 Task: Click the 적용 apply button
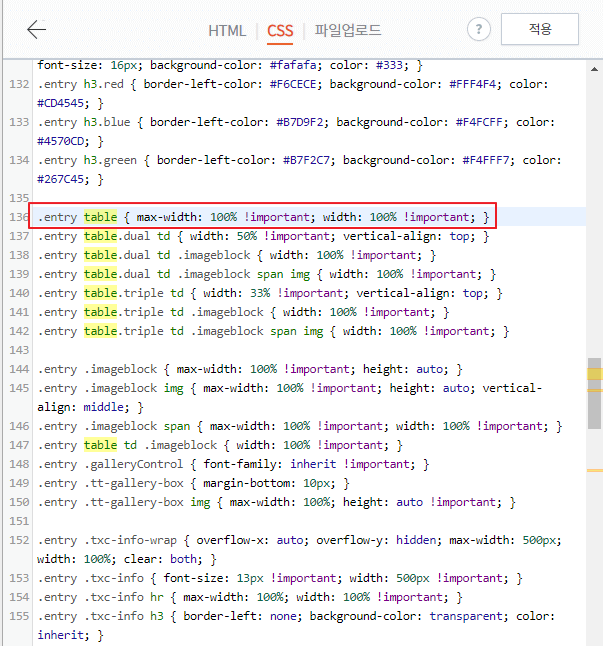click(x=540, y=29)
